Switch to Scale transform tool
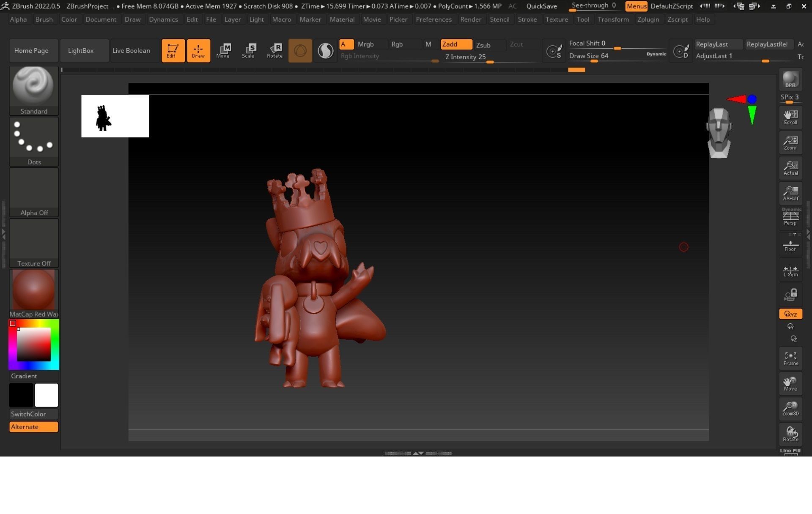Viewport: 812px width, 514px height. click(249, 51)
